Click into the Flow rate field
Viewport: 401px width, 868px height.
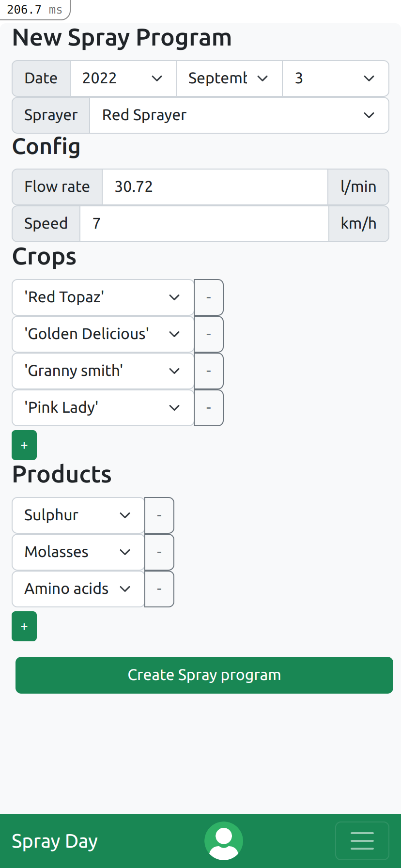(215, 187)
